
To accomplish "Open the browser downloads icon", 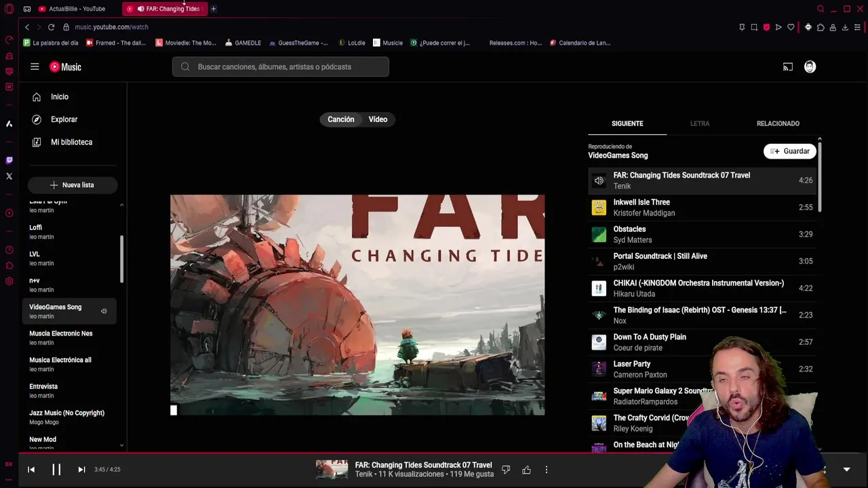I will [x=845, y=27].
